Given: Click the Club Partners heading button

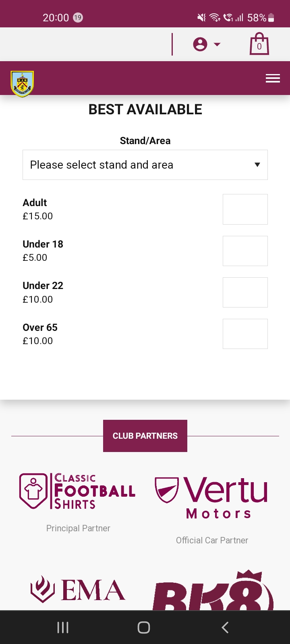Looking at the screenshot, I should (x=145, y=436).
